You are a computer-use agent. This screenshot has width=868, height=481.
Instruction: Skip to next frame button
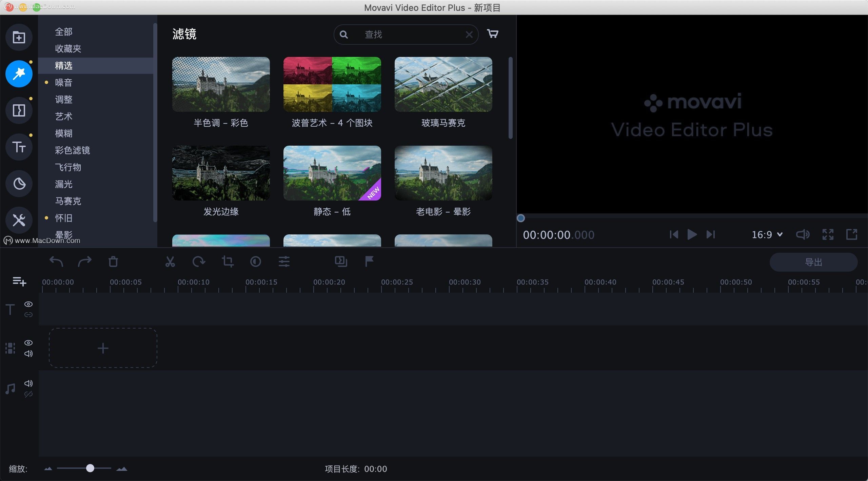(711, 234)
